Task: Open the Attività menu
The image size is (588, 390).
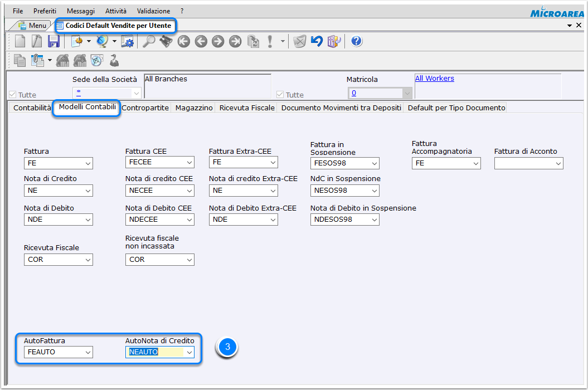Action: point(115,11)
